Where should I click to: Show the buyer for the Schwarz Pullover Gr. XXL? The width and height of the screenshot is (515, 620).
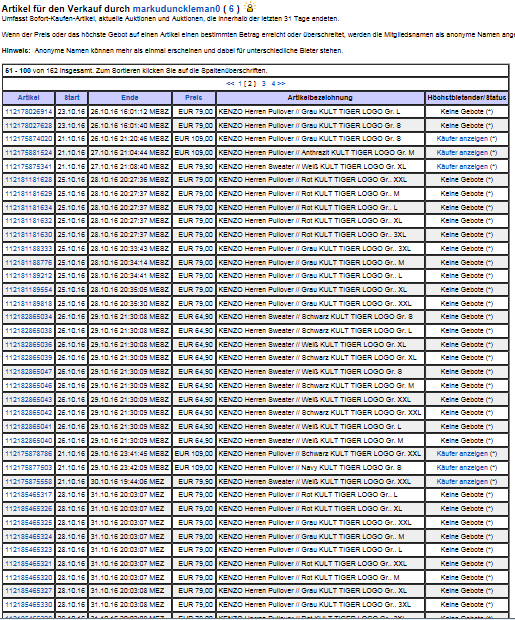(462, 454)
